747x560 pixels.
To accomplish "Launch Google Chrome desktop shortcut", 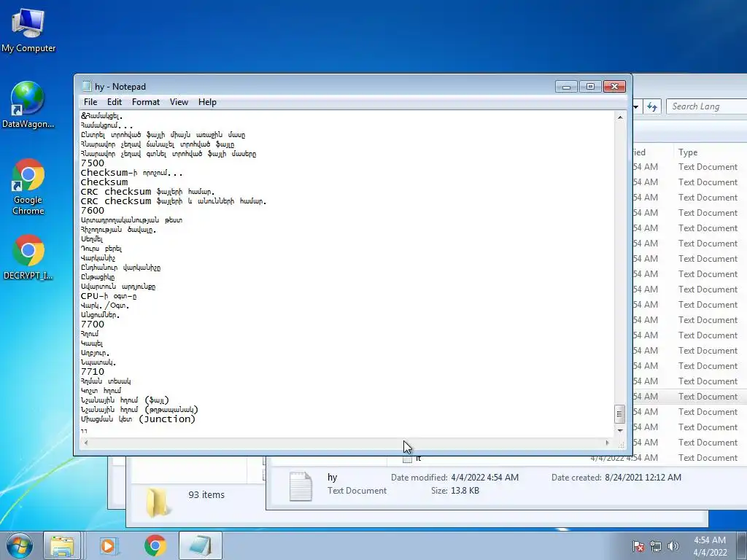I will point(28,187).
